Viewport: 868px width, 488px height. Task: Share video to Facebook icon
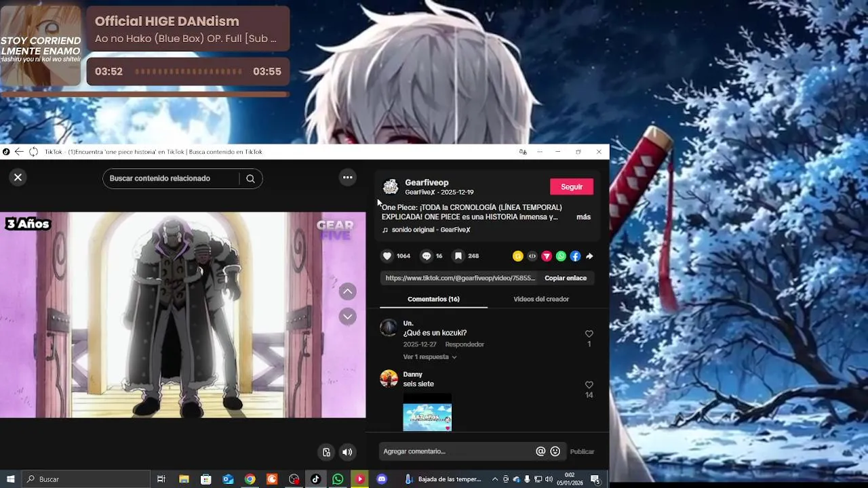[x=575, y=256]
